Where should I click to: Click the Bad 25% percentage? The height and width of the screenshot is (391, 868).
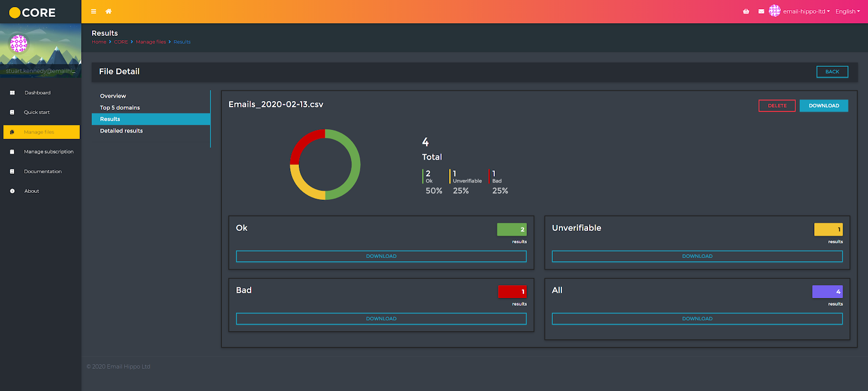point(500,191)
